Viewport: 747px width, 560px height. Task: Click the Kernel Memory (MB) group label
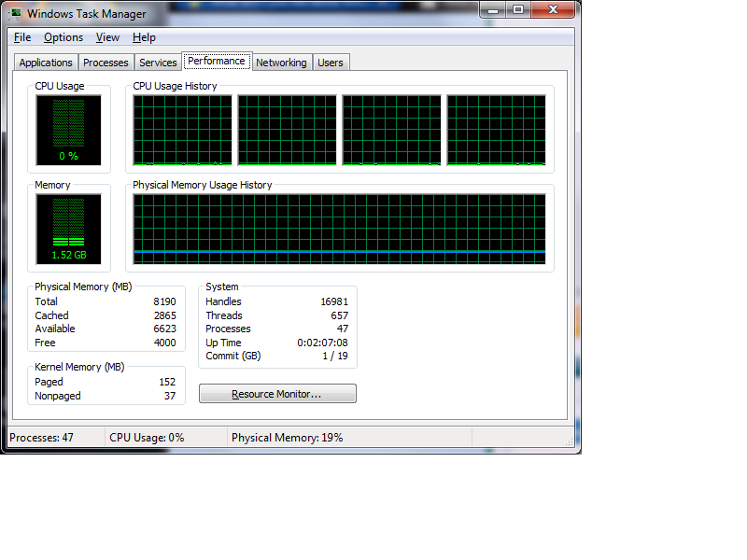pyautogui.click(x=79, y=367)
